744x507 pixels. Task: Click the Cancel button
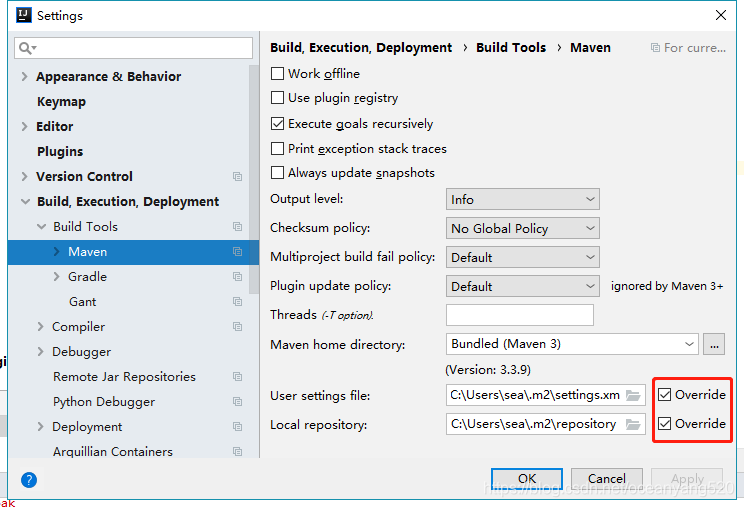point(607,479)
